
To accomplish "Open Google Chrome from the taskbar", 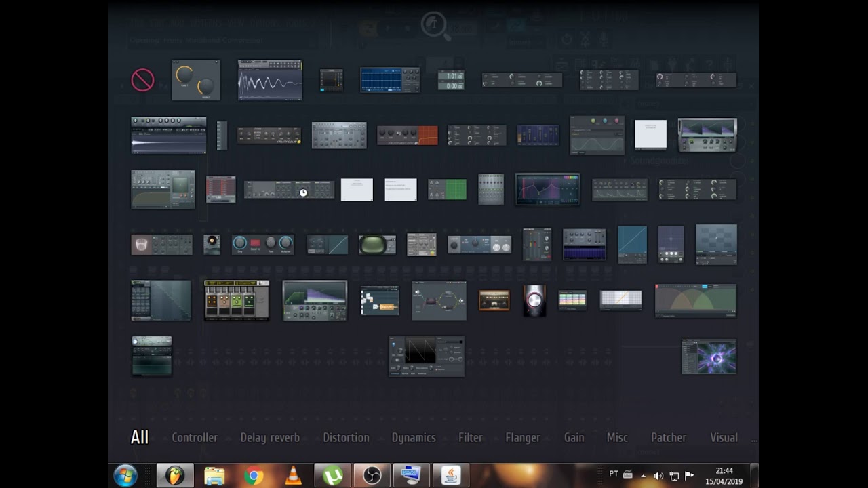I will tap(254, 476).
